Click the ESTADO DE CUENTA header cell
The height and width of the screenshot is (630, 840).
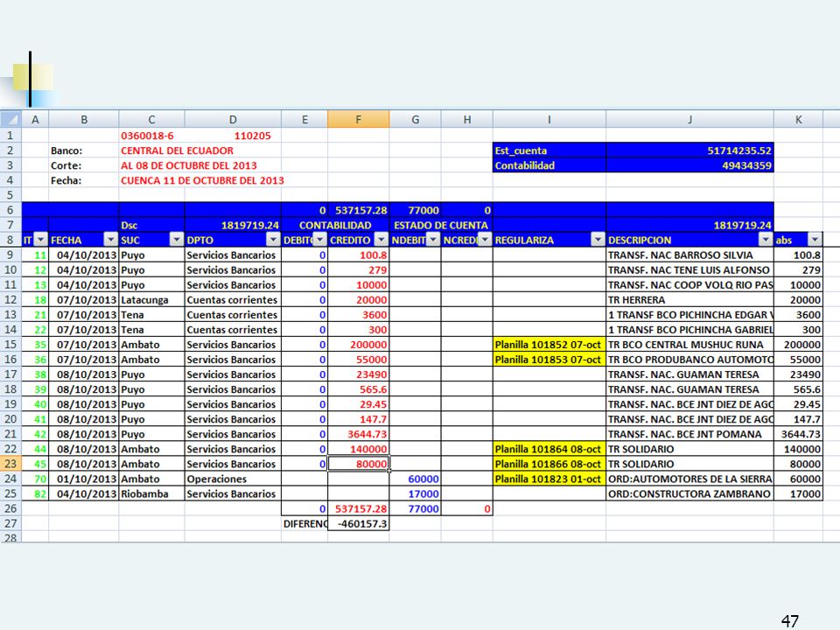[441, 225]
